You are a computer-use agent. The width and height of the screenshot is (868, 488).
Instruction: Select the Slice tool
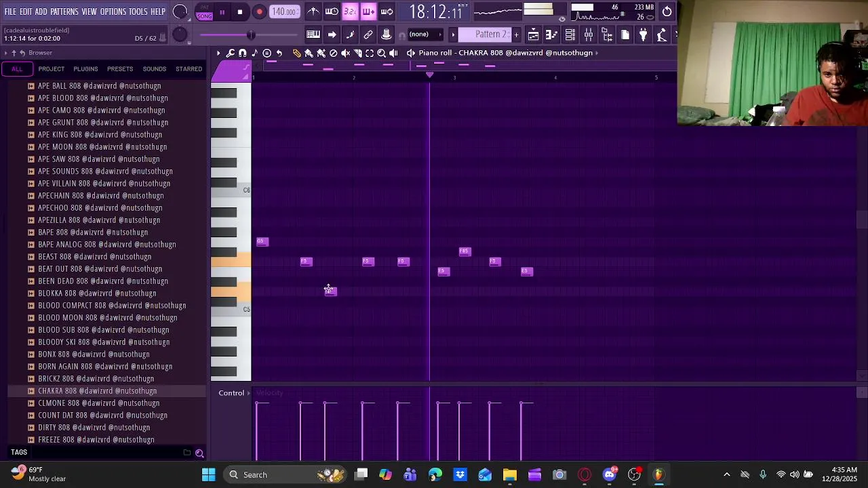[357, 53]
